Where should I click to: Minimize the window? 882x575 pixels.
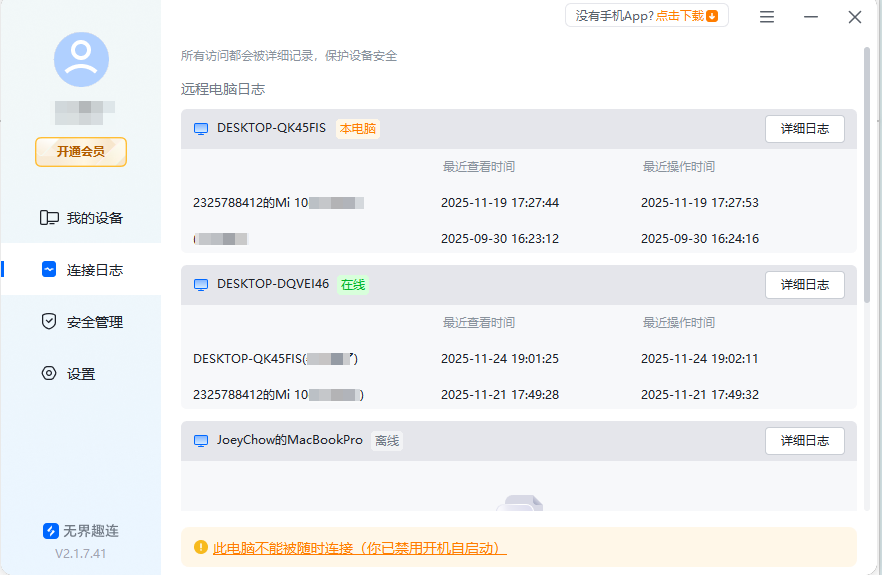point(811,17)
